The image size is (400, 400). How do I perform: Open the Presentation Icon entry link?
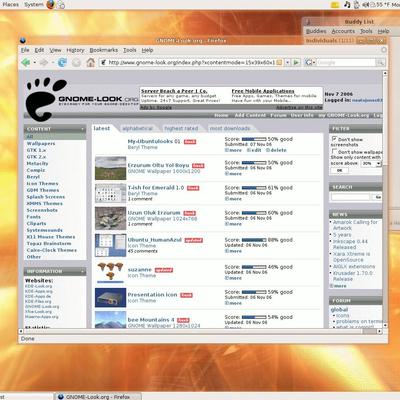pos(152,295)
